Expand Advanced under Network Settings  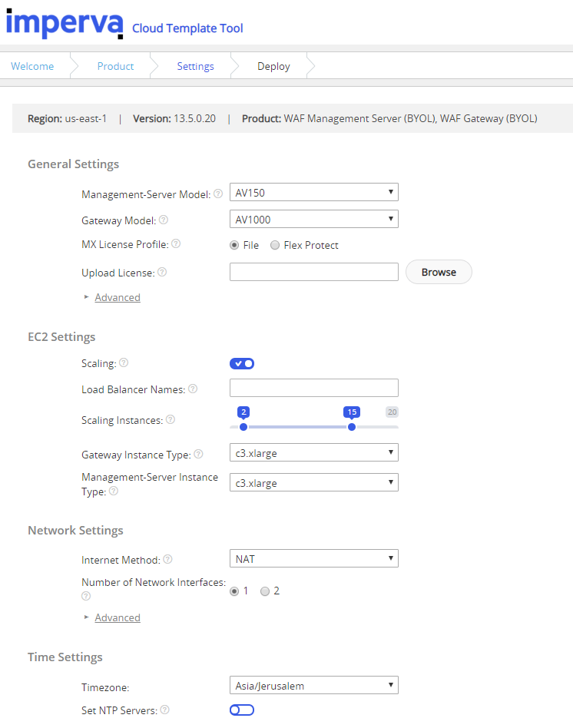coord(118,617)
